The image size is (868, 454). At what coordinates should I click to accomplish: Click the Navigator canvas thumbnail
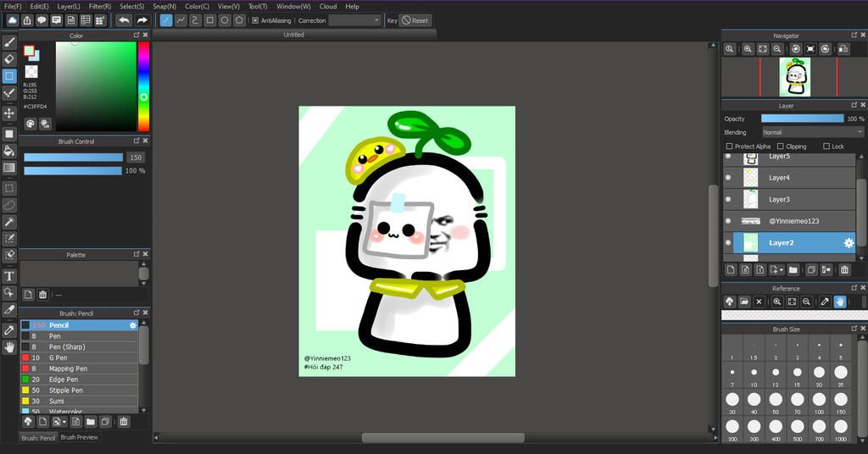[x=795, y=77]
